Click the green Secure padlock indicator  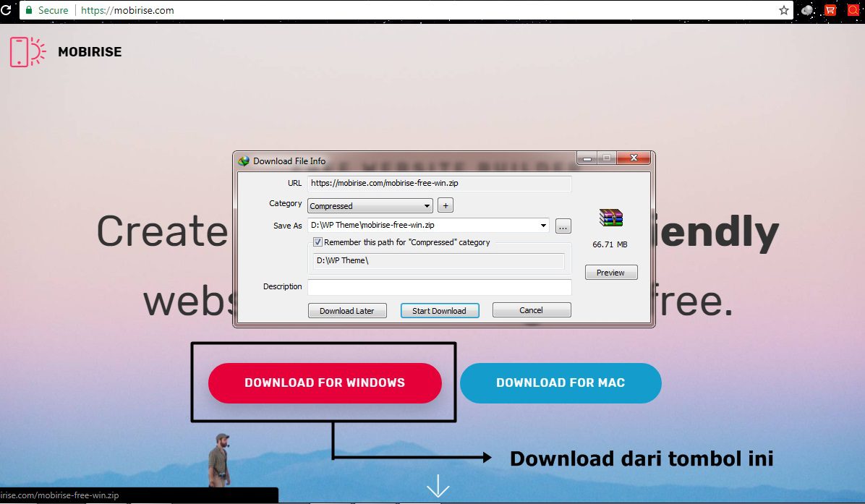[29, 10]
